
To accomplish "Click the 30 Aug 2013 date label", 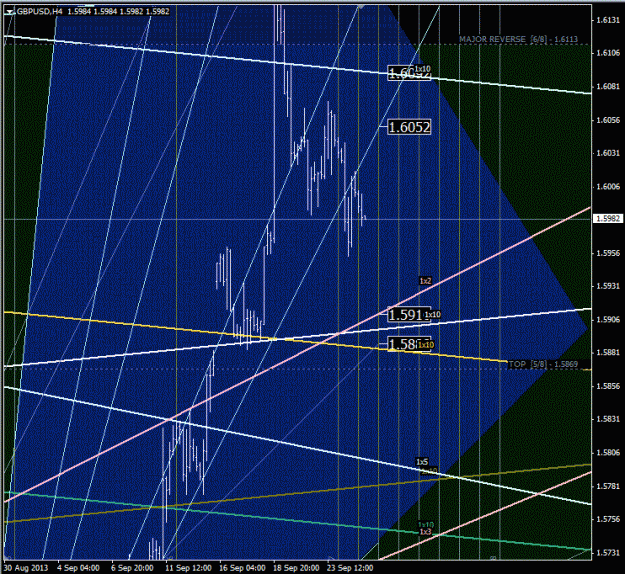I will (26, 568).
